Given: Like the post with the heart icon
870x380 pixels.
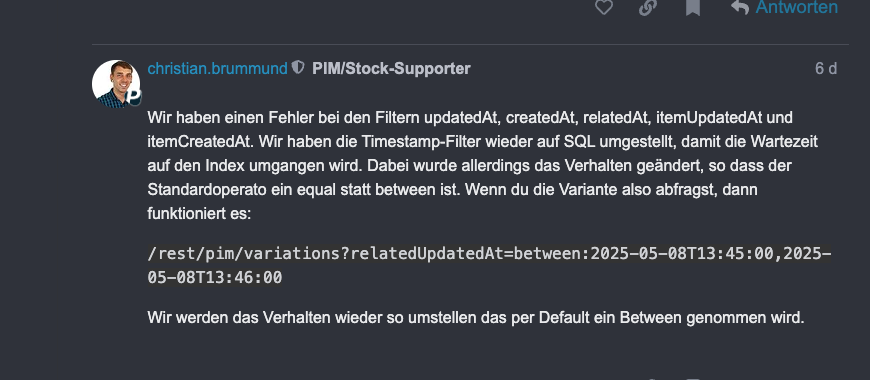Looking at the screenshot, I should point(604,7).
